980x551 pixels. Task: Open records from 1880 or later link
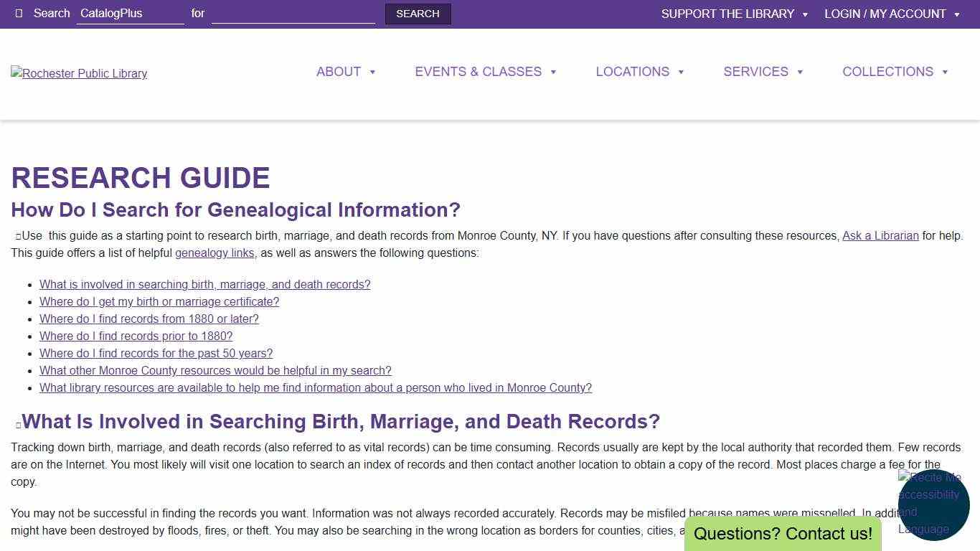click(x=149, y=319)
